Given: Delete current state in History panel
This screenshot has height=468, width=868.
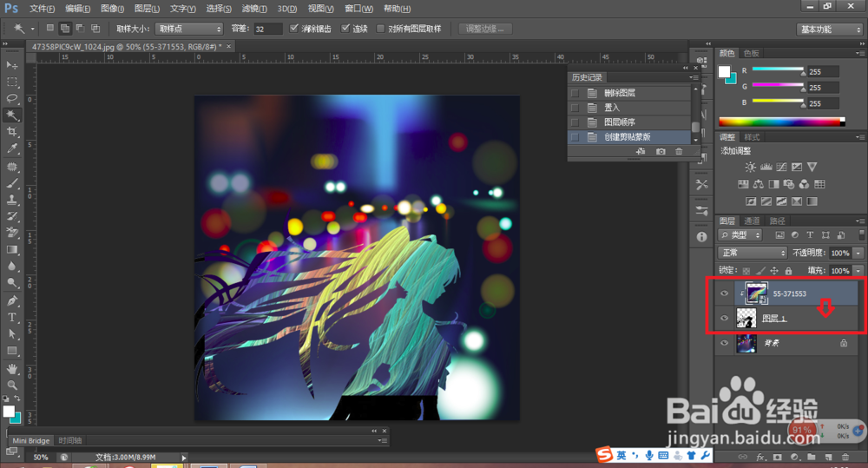Looking at the screenshot, I should click(x=680, y=152).
